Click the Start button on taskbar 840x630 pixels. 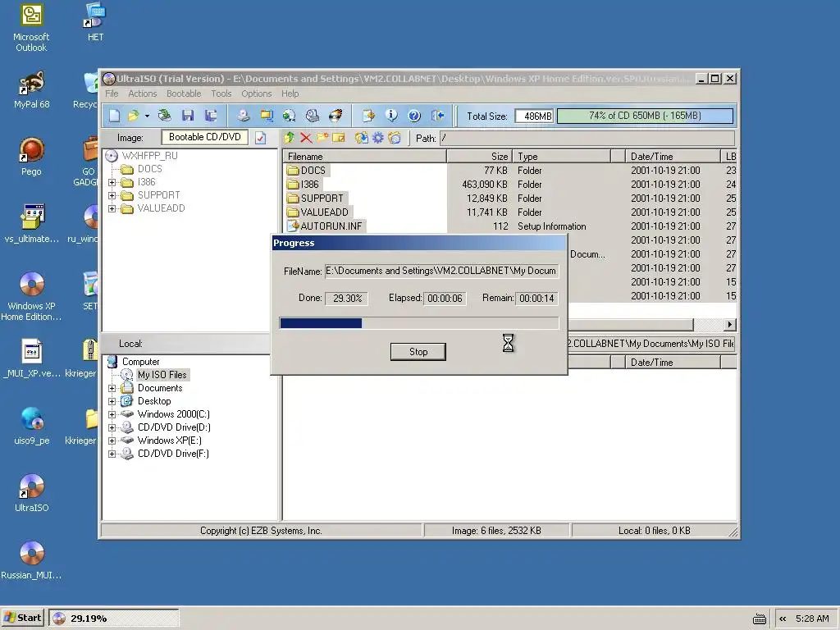pyautogui.click(x=23, y=619)
